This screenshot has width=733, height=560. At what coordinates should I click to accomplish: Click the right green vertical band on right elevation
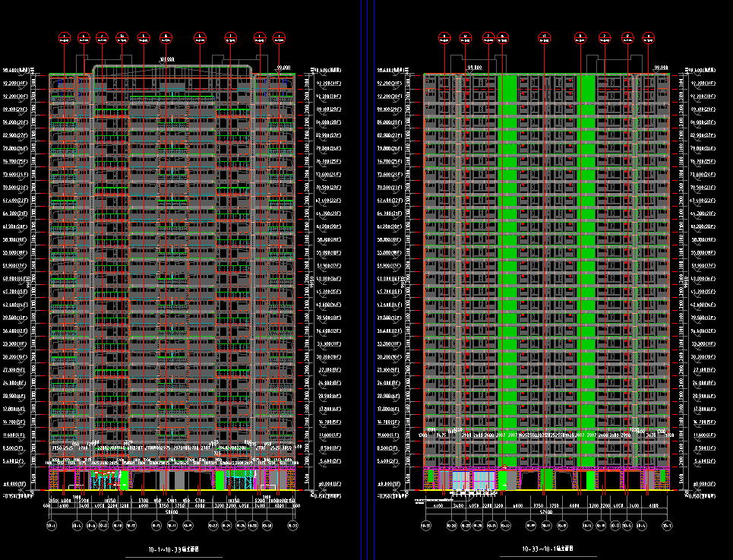pos(586,266)
